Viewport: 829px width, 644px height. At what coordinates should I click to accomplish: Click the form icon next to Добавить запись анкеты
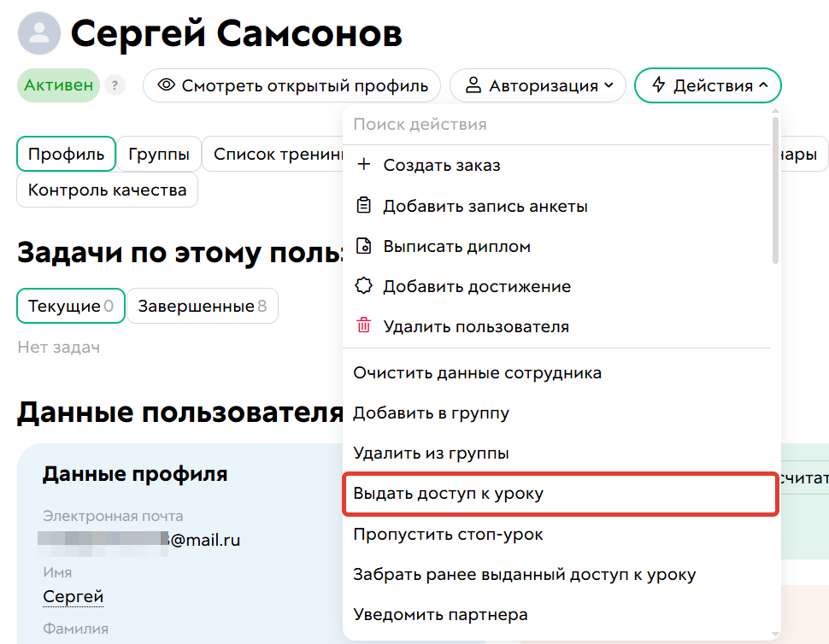362,205
